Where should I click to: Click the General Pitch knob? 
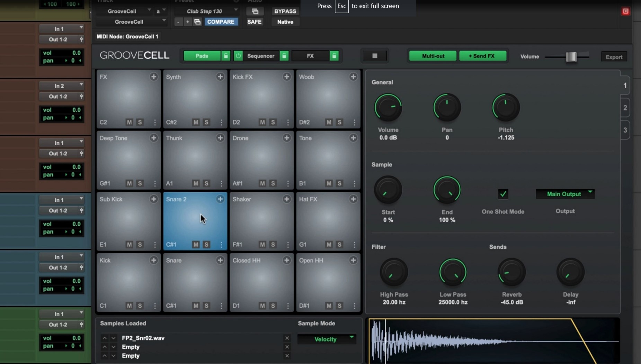point(506,108)
